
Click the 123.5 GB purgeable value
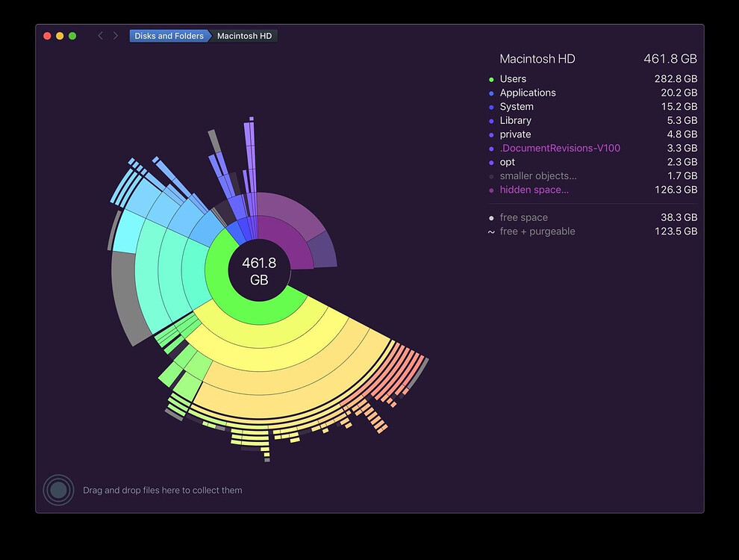[x=676, y=231]
